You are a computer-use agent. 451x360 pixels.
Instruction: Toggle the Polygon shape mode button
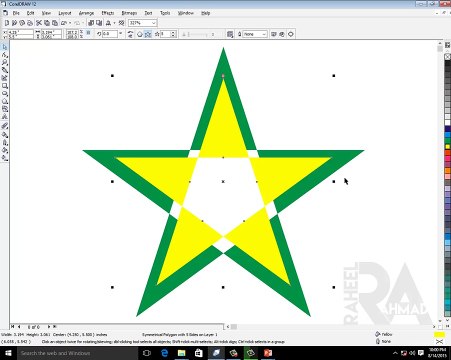click(x=140, y=34)
